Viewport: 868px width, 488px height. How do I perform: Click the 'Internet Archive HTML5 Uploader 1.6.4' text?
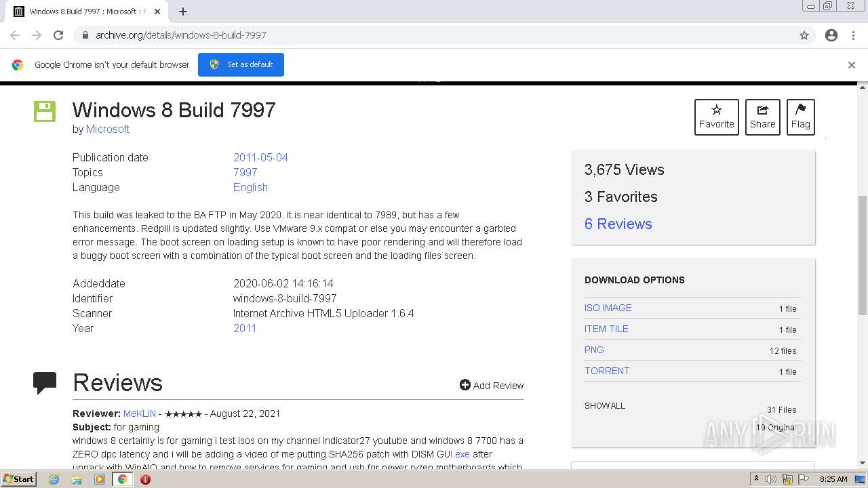pos(323,313)
